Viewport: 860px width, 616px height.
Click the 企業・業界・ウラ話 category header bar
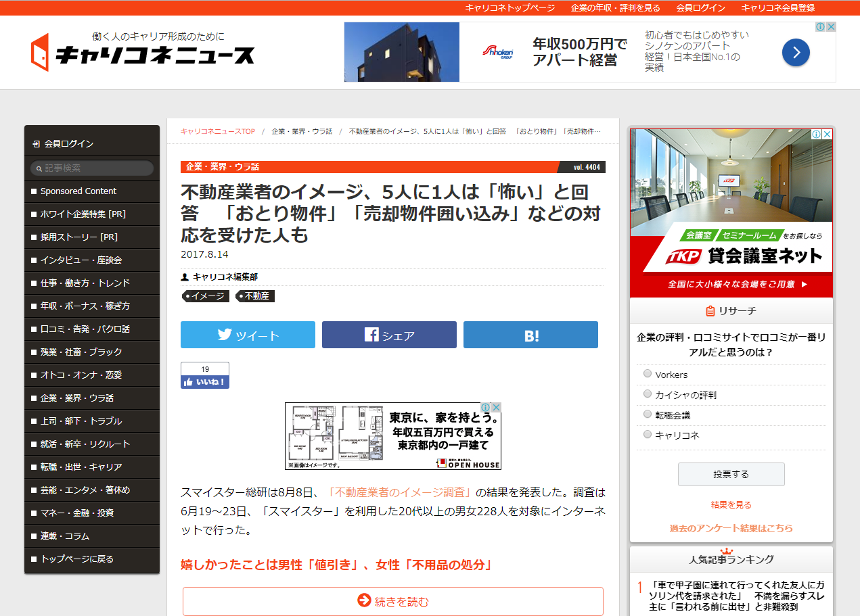pyautogui.click(x=393, y=166)
